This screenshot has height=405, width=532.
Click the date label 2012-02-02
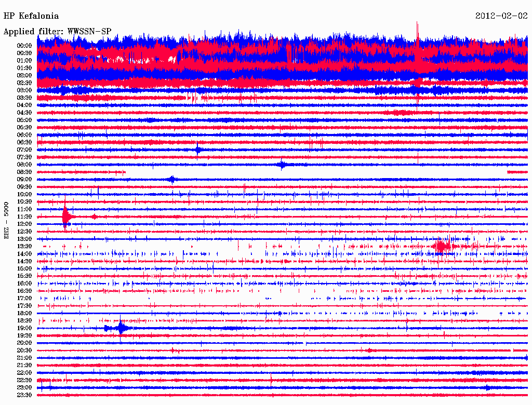pyautogui.click(x=501, y=16)
